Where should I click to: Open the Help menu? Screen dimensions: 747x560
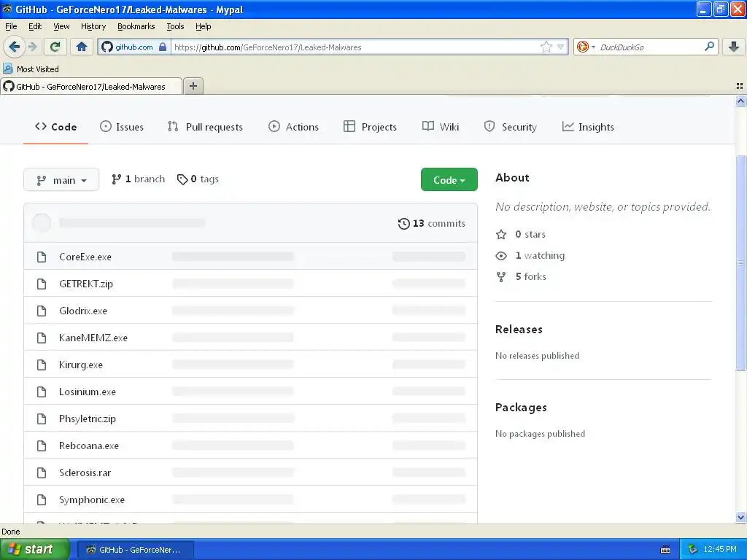pos(203,26)
